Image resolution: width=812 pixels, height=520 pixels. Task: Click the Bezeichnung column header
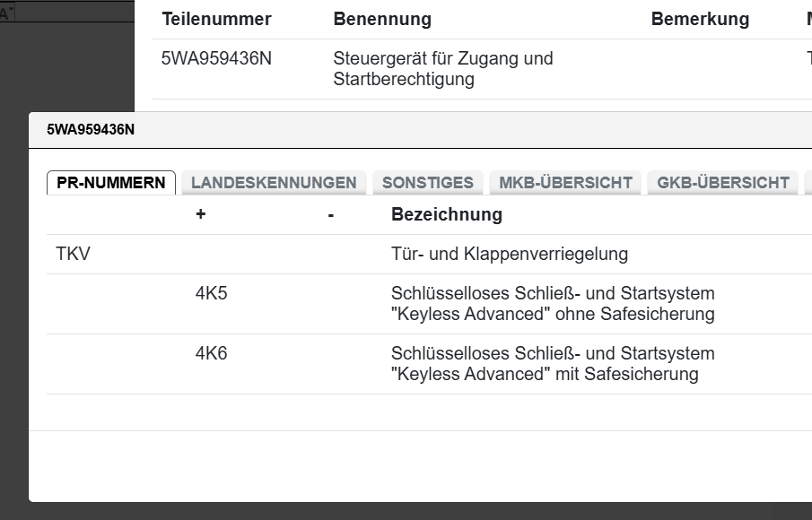[x=446, y=215]
